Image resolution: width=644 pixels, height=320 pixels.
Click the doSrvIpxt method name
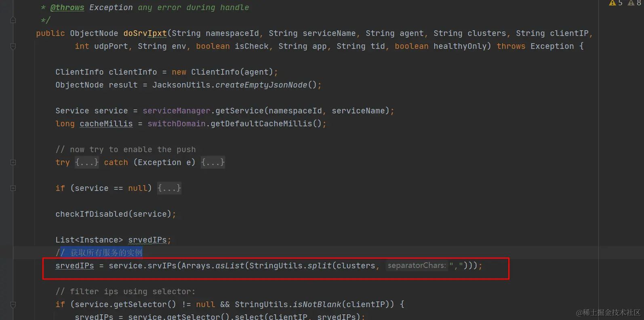pyautogui.click(x=145, y=33)
